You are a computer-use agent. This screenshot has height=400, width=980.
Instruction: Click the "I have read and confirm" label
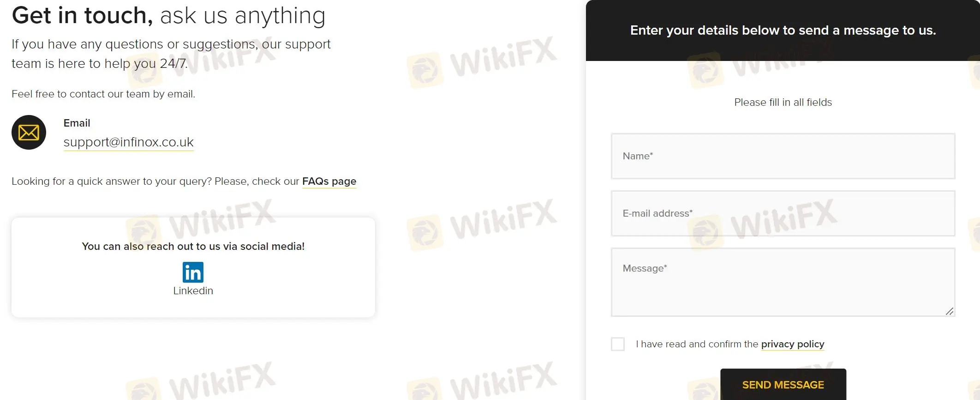(x=697, y=344)
